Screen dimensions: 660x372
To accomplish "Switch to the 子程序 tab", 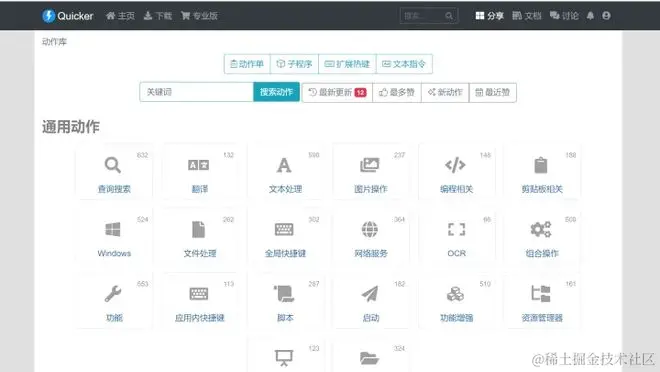I will point(294,64).
